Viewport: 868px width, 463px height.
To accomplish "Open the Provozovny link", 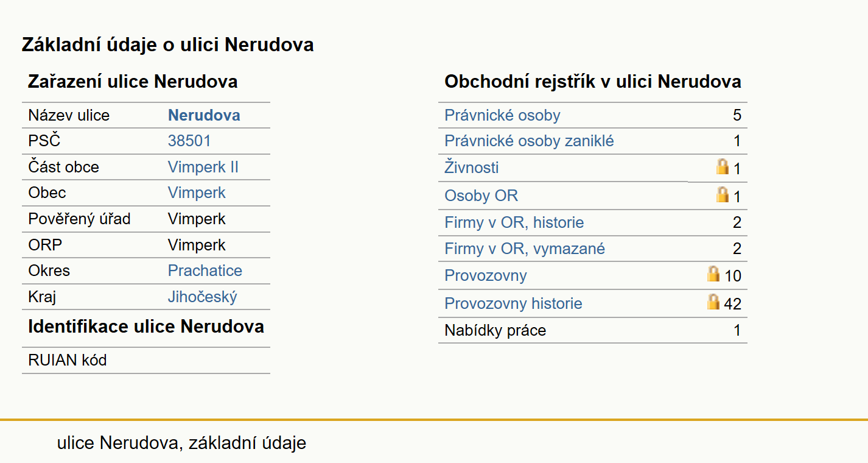I will pyautogui.click(x=486, y=275).
